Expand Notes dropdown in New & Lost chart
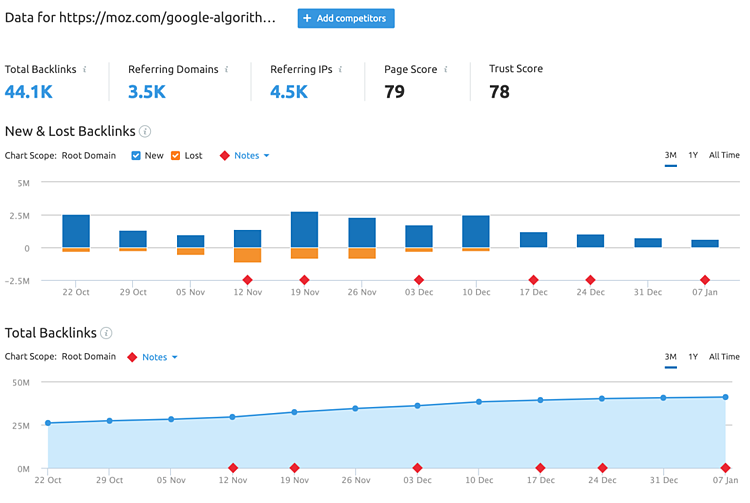750x503 pixels. pyautogui.click(x=252, y=155)
